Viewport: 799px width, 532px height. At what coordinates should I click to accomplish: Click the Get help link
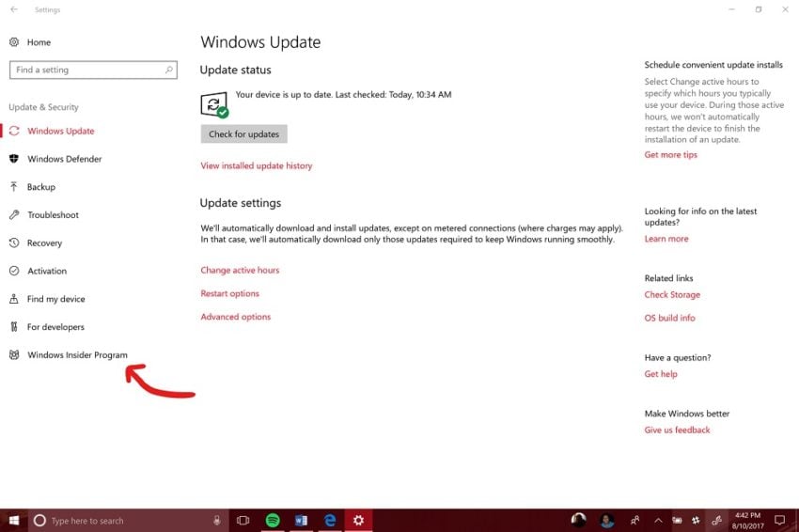pos(661,373)
